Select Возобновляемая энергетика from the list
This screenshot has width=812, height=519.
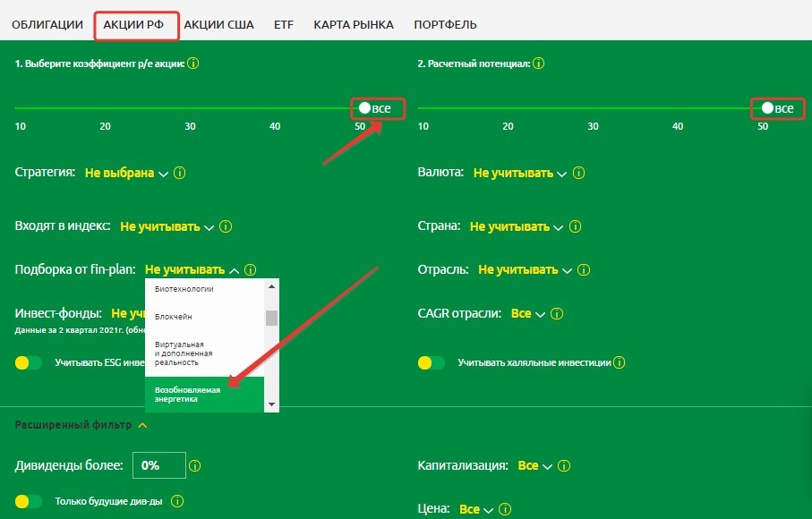coord(205,395)
